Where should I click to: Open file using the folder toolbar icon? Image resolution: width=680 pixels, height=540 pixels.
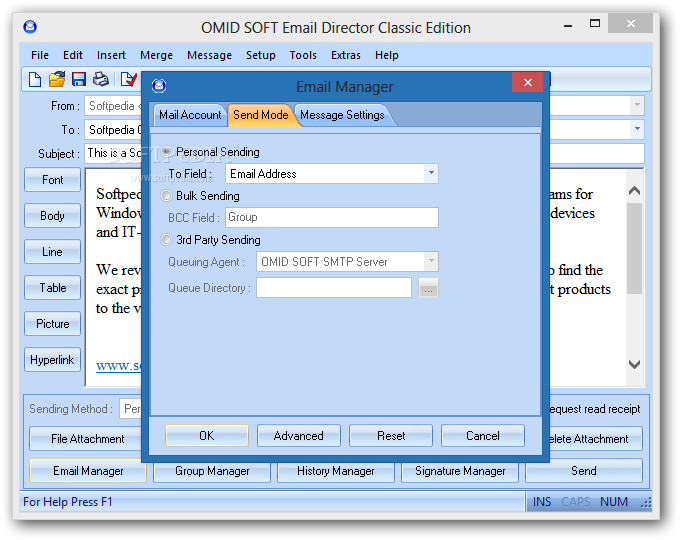click(x=57, y=79)
